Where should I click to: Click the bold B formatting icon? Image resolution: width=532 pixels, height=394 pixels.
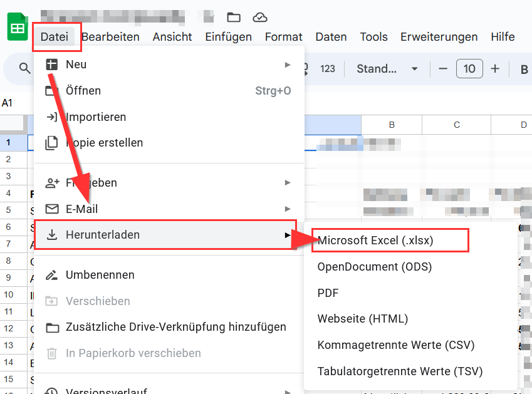[x=524, y=69]
